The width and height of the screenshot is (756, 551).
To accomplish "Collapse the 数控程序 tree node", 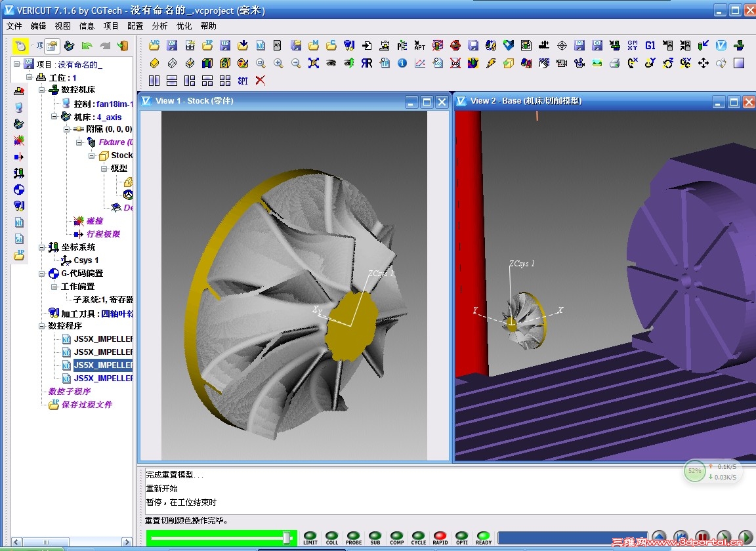I will click(42, 326).
